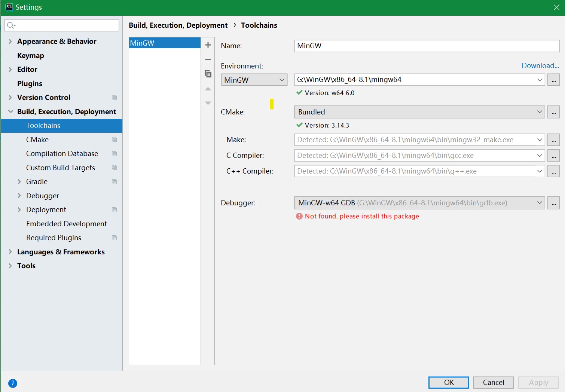Close the Settings dialog
Screen dimensions: 565x392
556,7
